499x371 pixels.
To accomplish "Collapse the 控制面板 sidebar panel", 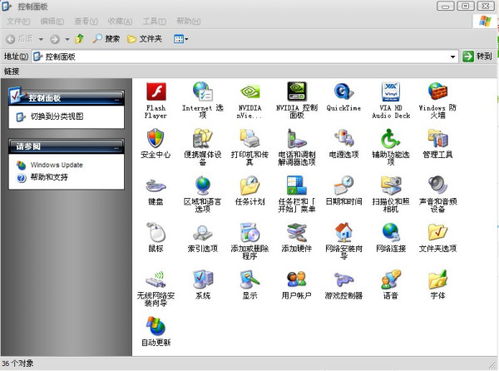I will pos(117,99).
